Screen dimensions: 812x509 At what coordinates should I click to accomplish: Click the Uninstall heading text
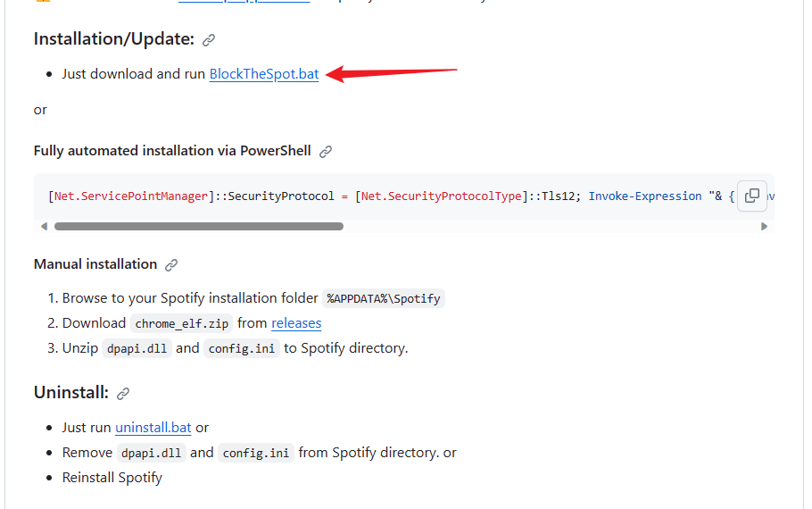coord(71,393)
